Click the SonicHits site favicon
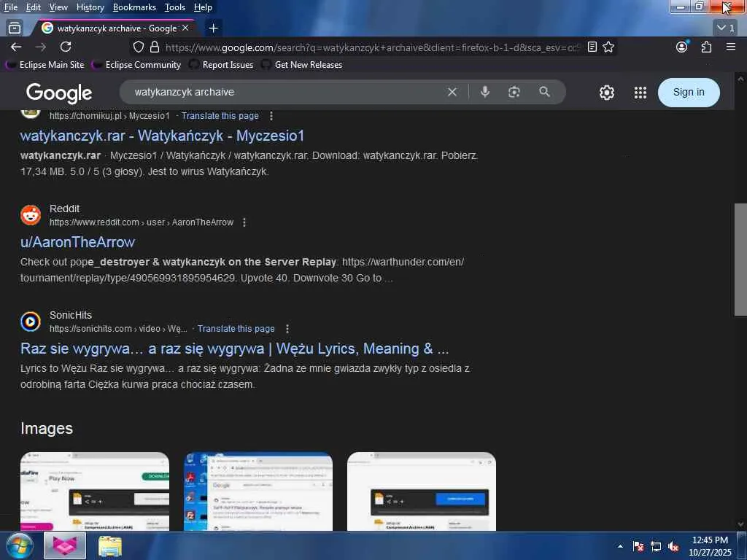 pos(31,322)
